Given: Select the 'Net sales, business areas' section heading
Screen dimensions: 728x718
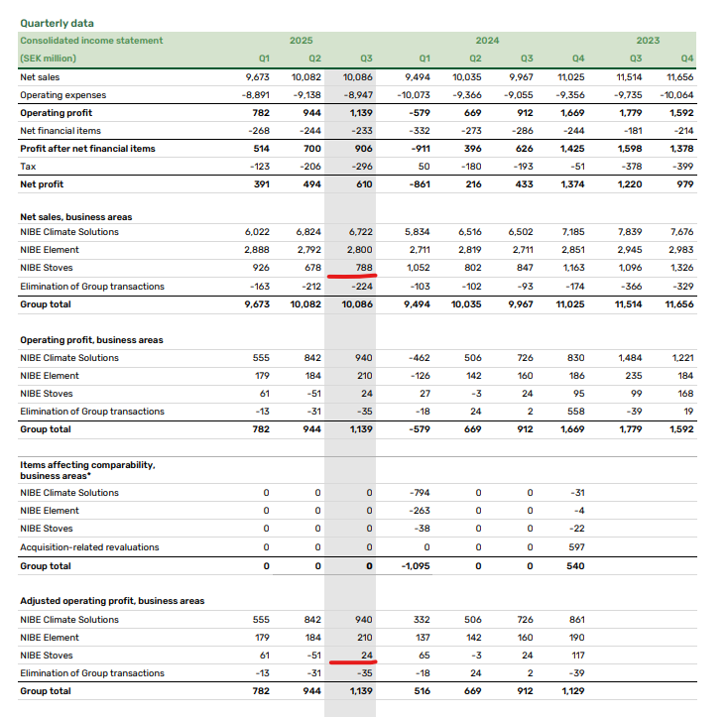Looking at the screenshot, I should 75,215.
